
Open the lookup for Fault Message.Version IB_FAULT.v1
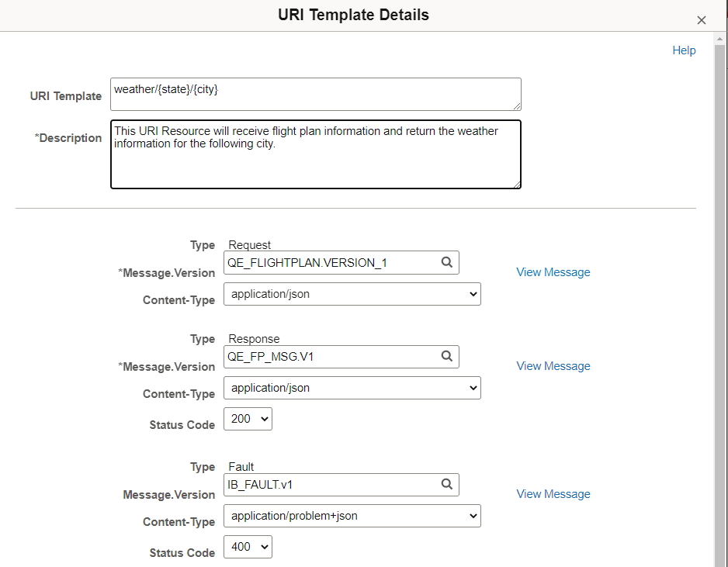(447, 484)
